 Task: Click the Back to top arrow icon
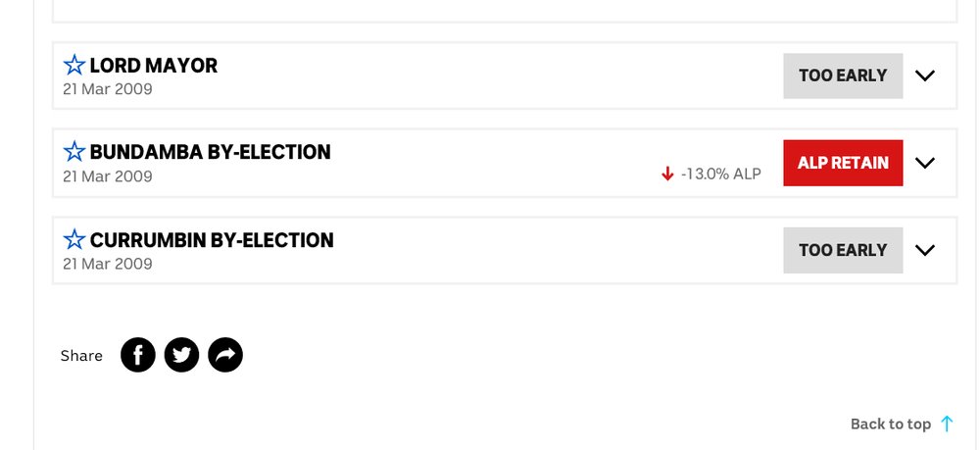pos(947,424)
